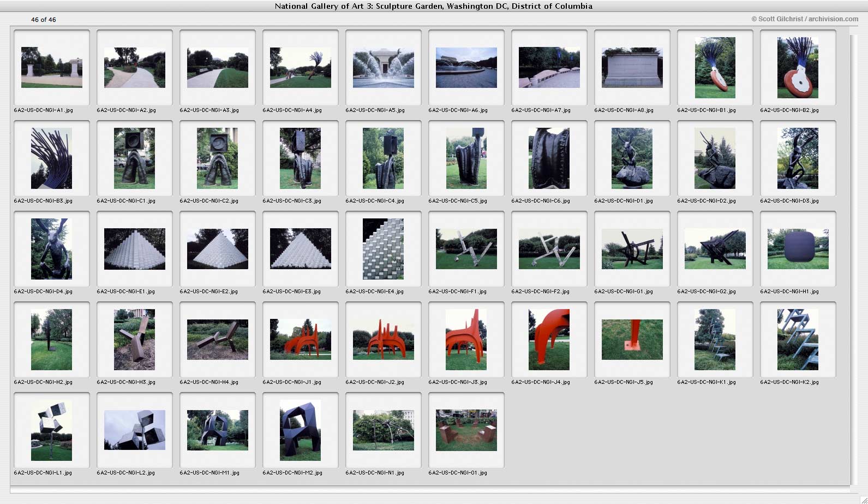Open thumbnail 6A2-US-DC-NGI-J2.jpg

384,340
